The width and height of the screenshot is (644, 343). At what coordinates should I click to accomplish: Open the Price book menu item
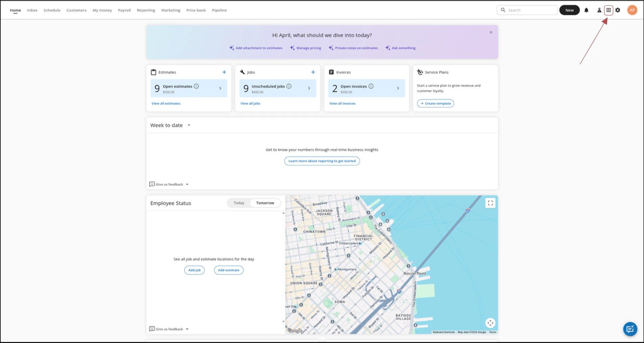coord(196,10)
